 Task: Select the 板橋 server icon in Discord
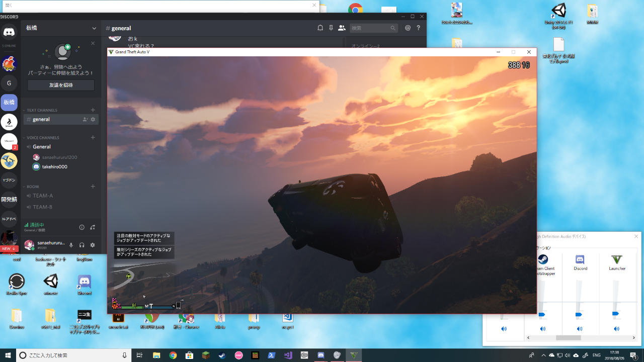click(x=9, y=102)
